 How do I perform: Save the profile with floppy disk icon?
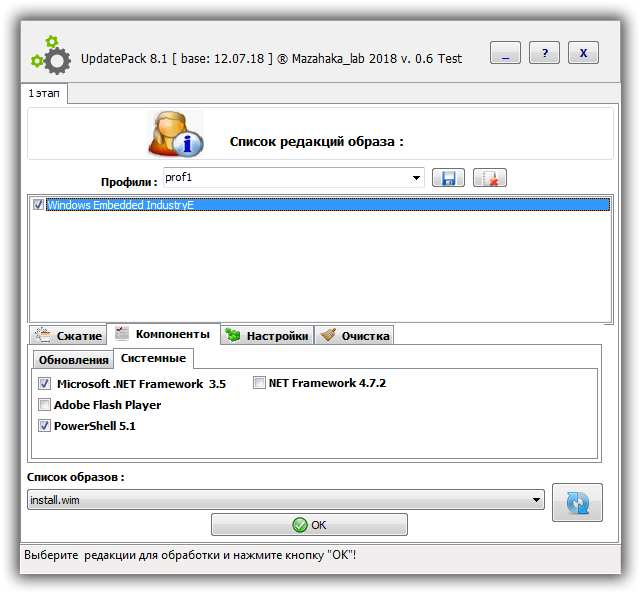coord(448,178)
